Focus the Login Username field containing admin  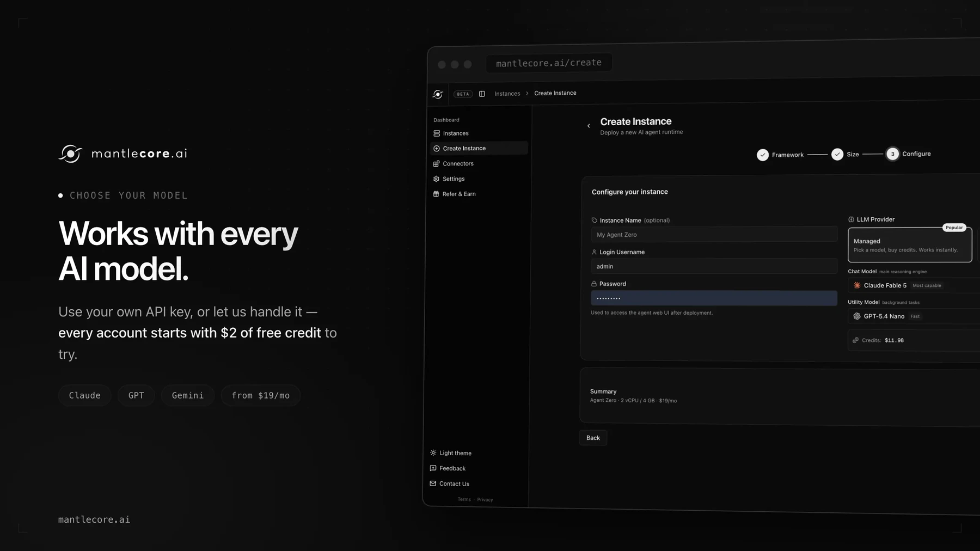click(714, 266)
